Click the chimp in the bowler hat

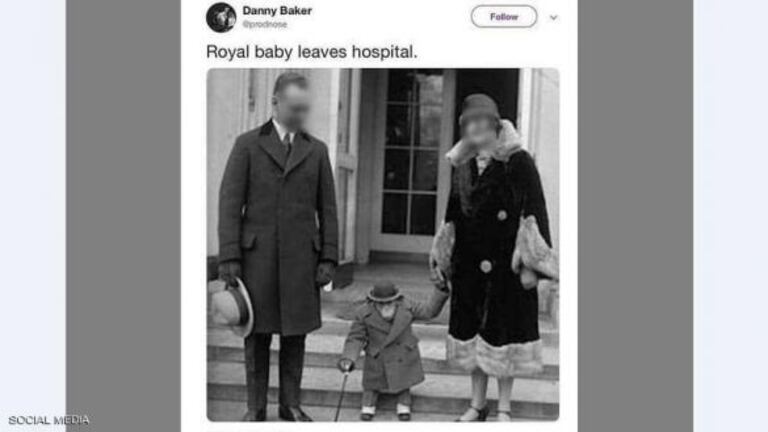point(387,350)
